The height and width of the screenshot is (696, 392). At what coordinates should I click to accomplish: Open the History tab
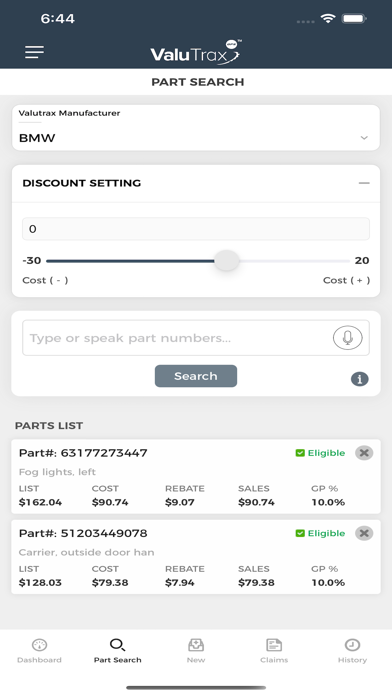pyautogui.click(x=352, y=651)
